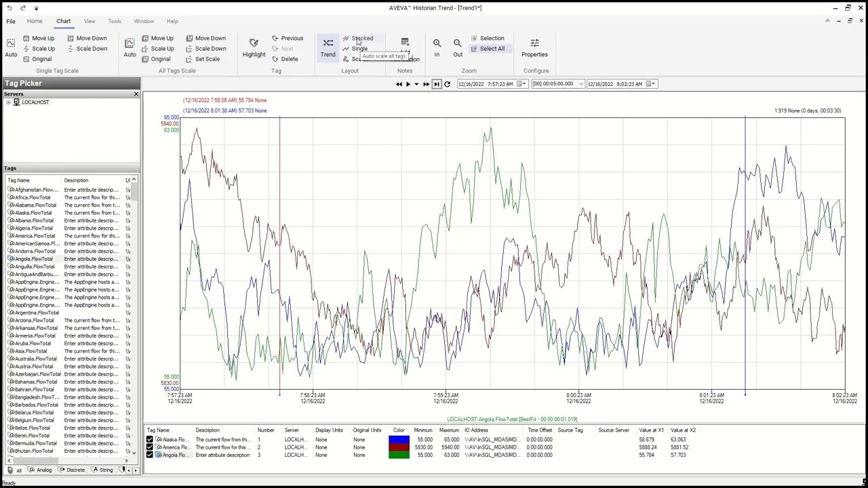Click the fast forward time button

(426, 84)
